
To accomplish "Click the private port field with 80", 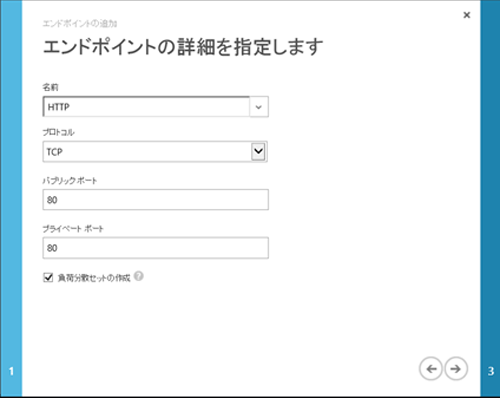I will click(x=155, y=248).
